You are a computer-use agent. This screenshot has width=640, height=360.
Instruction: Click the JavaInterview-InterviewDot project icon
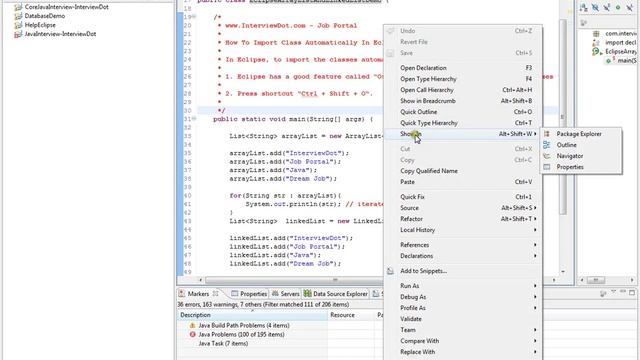point(18,34)
